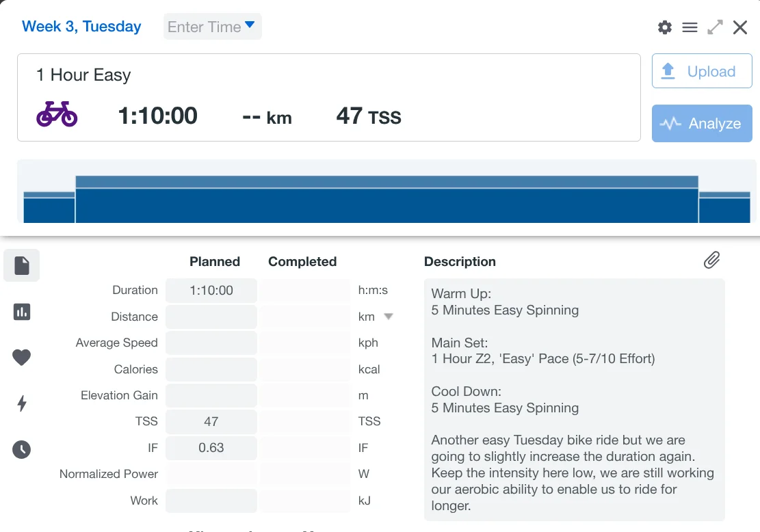Screen dimensions: 760x532
Task: Open the heart rate sidebar tab
Action: pos(22,358)
